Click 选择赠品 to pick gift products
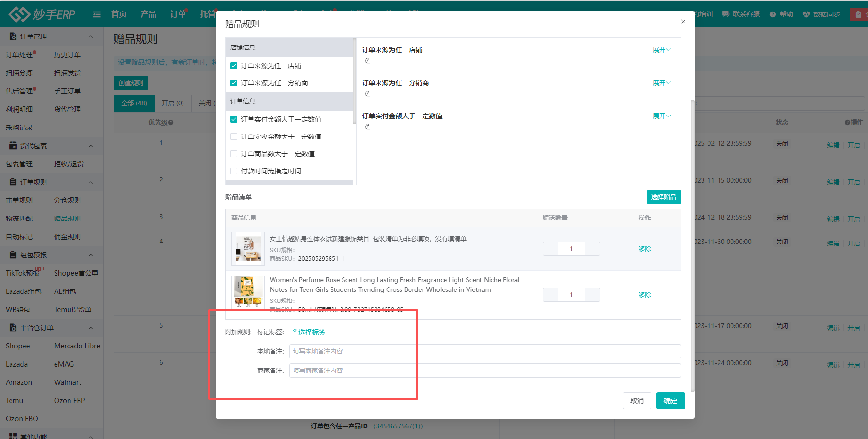Viewport: 868px width, 439px height. pyautogui.click(x=663, y=196)
